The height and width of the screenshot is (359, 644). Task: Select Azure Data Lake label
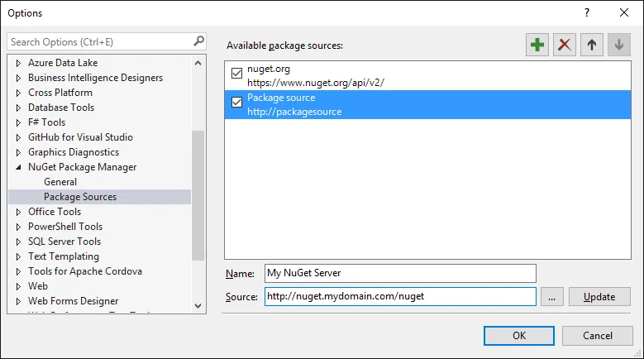(63, 63)
